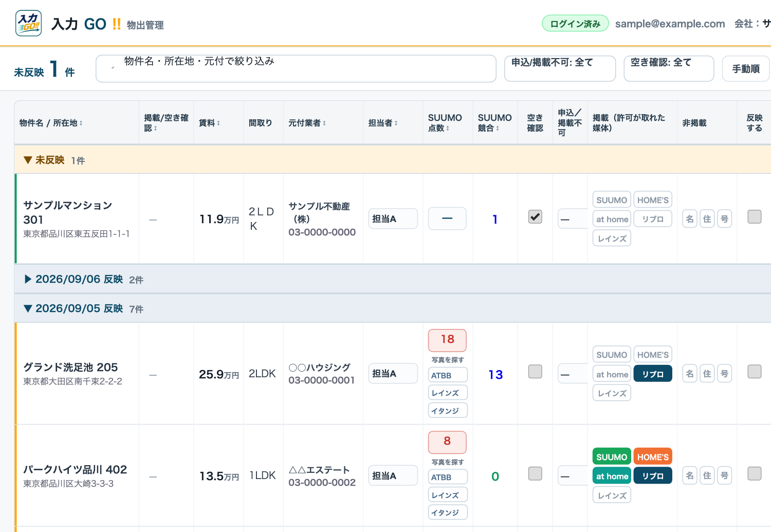Image resolution: width=771 pixels, height=532 pixels.
Task: Sort by 賃料 column header
Action: (209, 123)
